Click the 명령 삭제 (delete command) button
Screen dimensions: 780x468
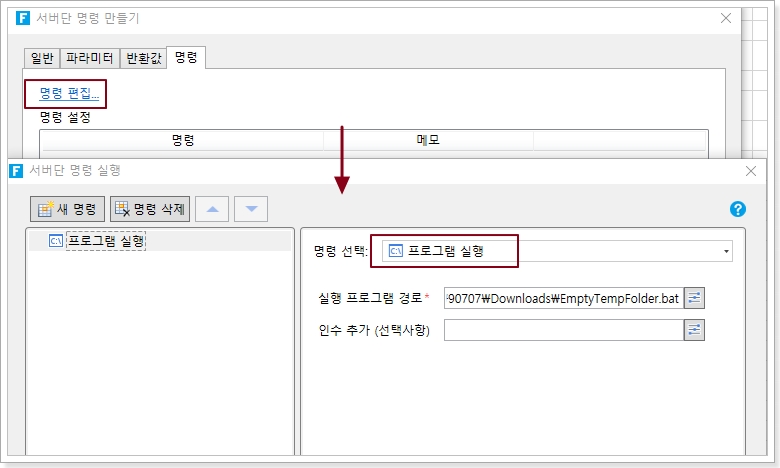pyautogui.click(x=150, y=208)
